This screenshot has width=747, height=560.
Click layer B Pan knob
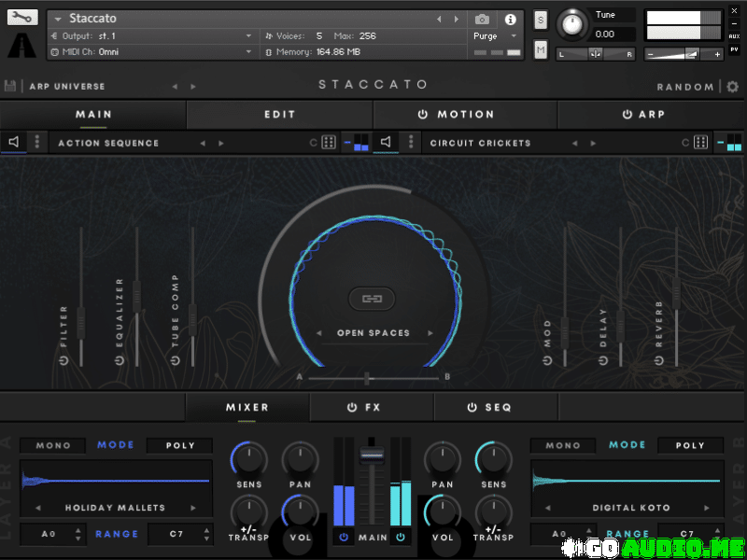click(443, 458)
